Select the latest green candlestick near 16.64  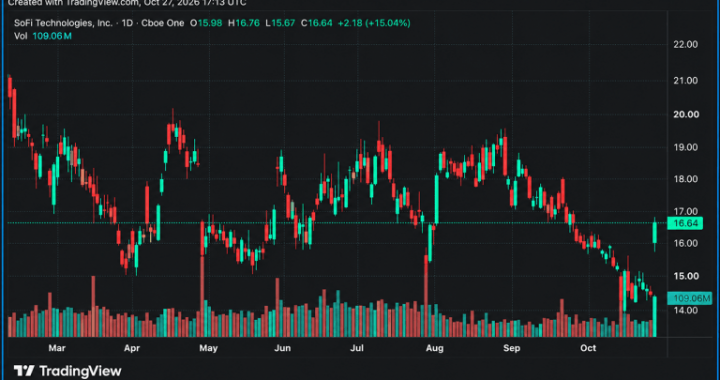click(x=655, y=233)
